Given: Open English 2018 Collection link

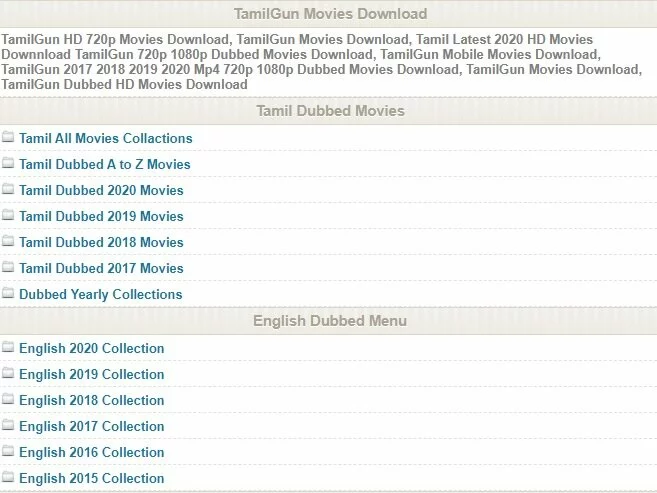Looking at the screenshot, I should (92, 400).
